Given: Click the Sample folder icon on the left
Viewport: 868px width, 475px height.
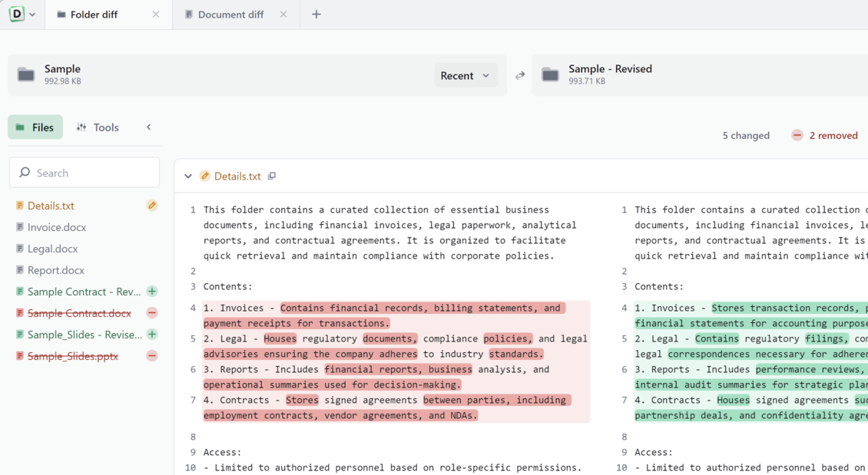Looking at the screenshot, I should pos(26,74).
